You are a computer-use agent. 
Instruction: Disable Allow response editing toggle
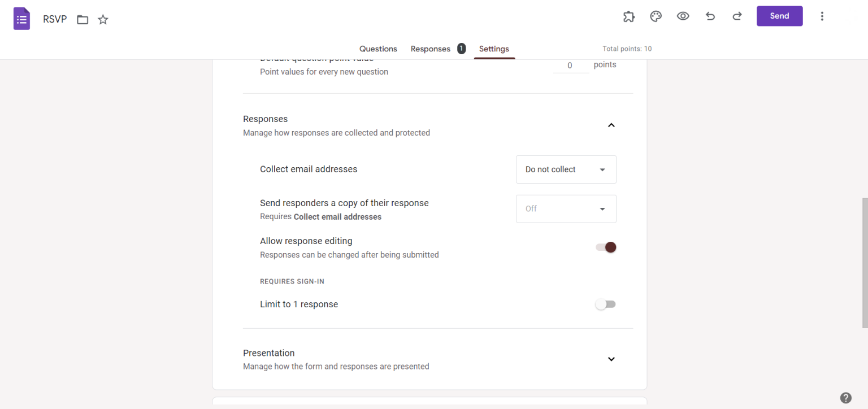pos(606,247)
